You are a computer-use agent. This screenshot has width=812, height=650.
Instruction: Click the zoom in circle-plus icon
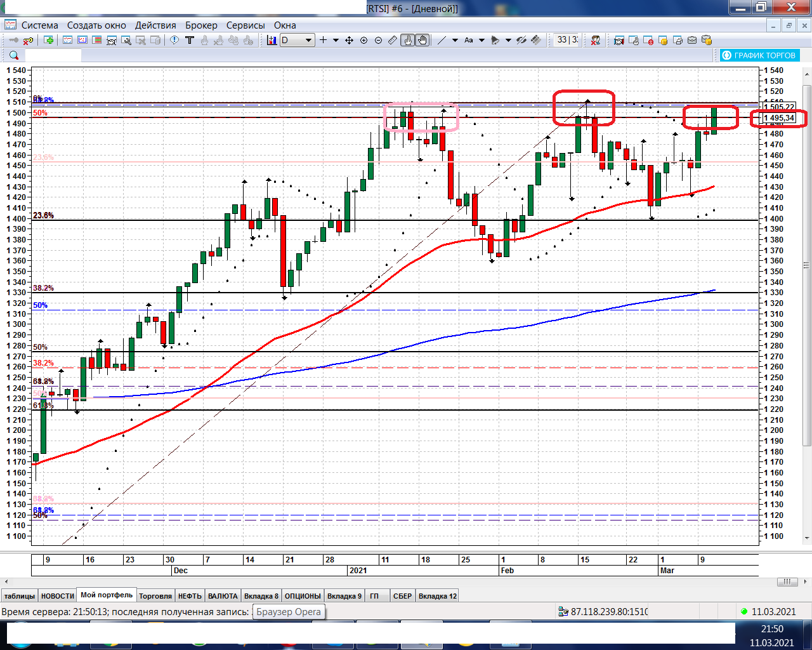363,40
